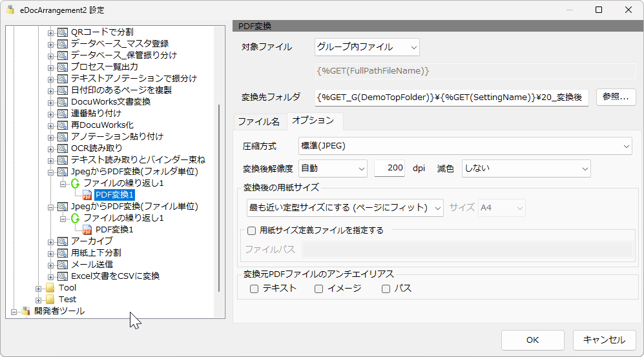Click green loop icon under JpegからPDF変換(フォルダ単位)

[75, 183]
